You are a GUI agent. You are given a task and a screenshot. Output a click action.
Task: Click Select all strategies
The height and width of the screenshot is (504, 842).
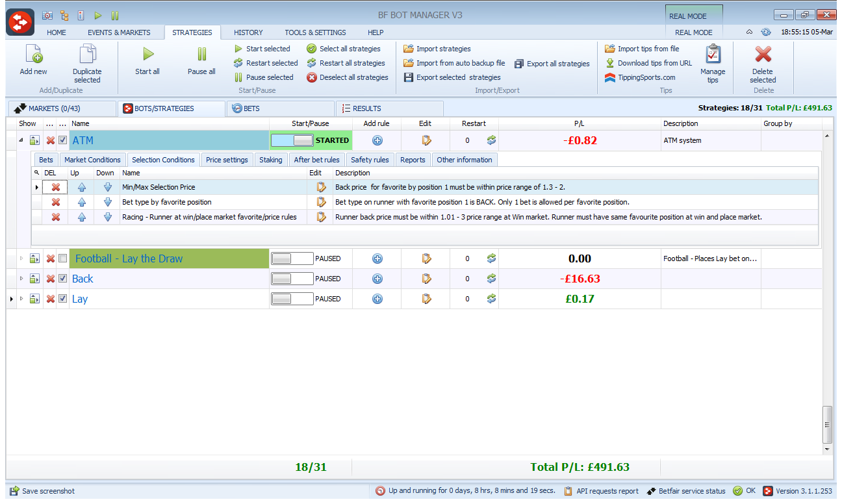(x=344, y=49)
